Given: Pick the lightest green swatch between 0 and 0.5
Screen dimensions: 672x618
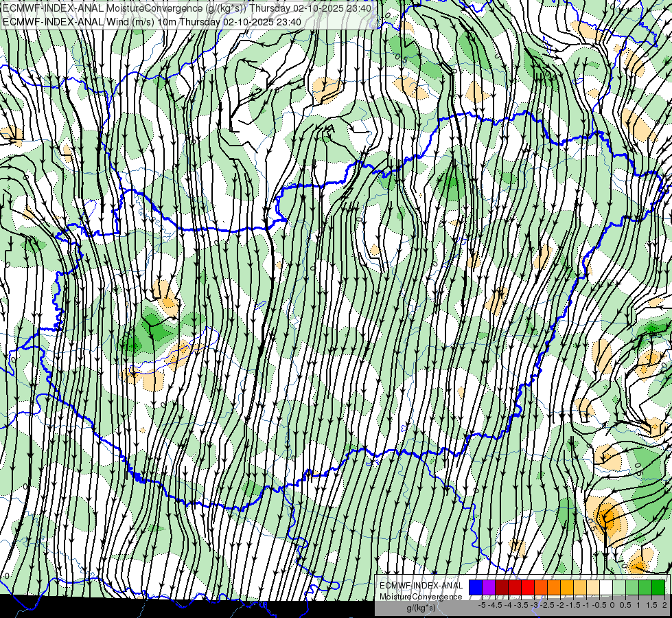Looking at the screenshot, I should click(x=619, y=587).
